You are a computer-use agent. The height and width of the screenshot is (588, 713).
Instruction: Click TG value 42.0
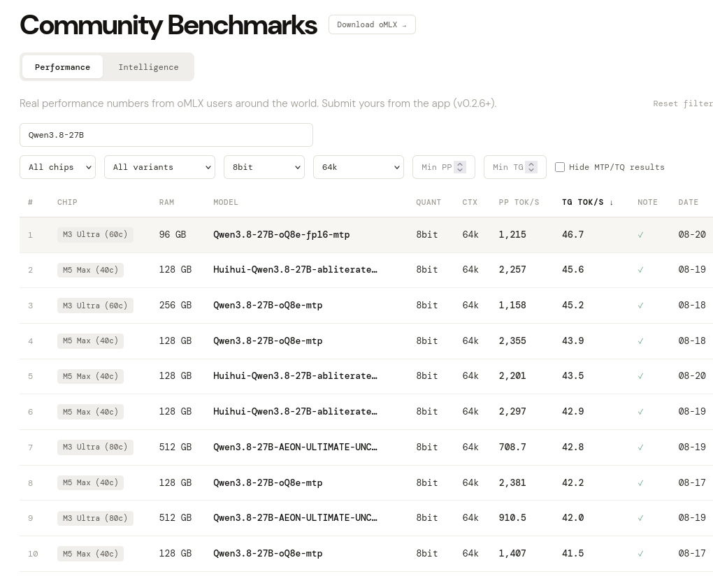(x=573, y=517)
